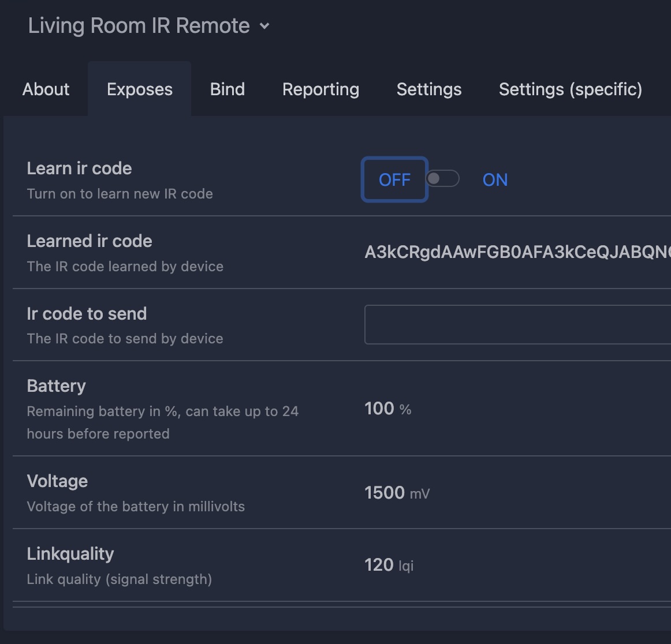Click the Learn ir code label
671x644 pixels.
(79, 169)
